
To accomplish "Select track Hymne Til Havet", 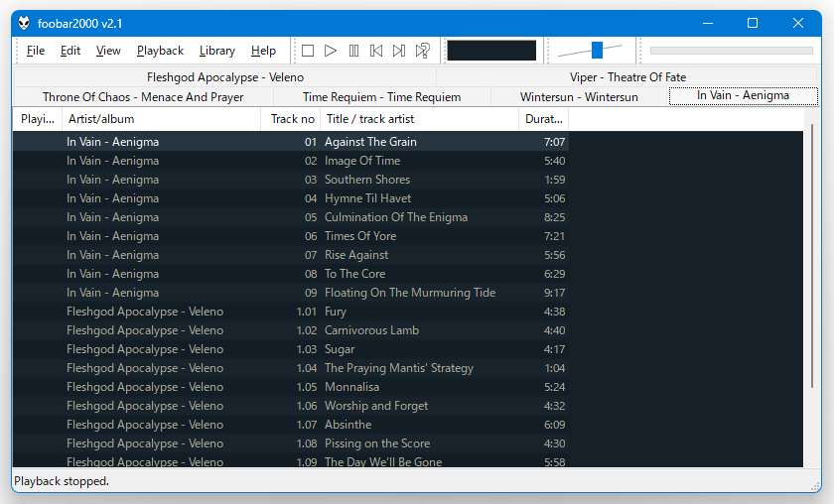I will point(290,198).
